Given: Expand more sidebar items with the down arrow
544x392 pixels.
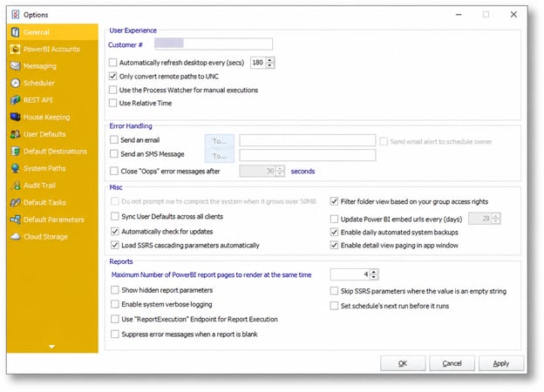Looking at the screenshot, I should [51, 346].
